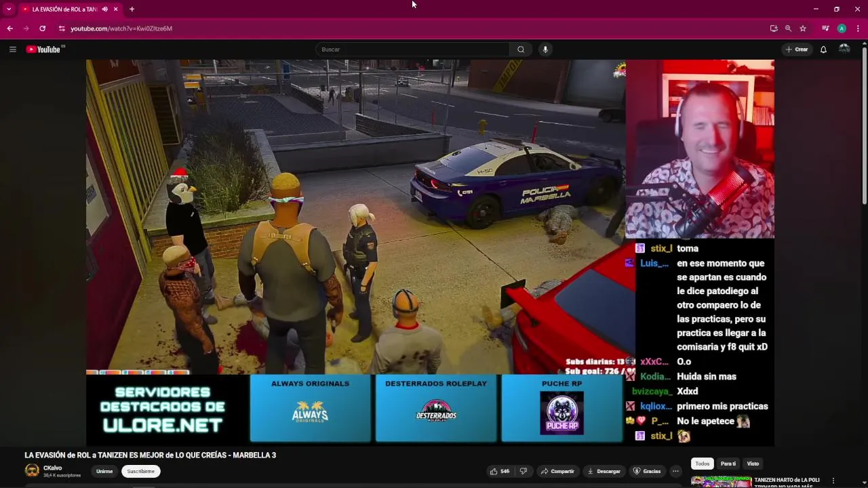The width and height of the screenshot is (868, 488).
Task: Reload the page
Action: (42, 28)
